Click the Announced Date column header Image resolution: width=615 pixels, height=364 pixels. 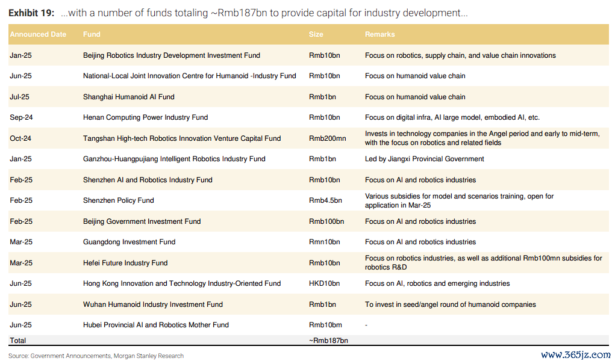(38, 34)
